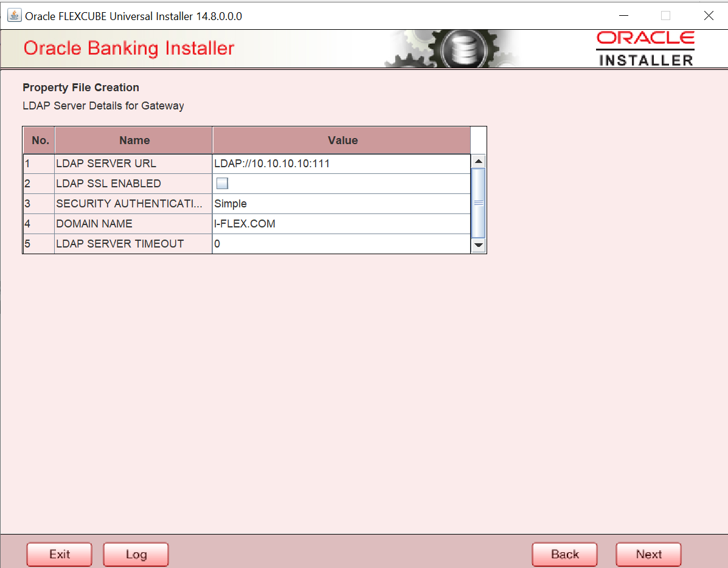Minimize the installer window

click(623, 15)
